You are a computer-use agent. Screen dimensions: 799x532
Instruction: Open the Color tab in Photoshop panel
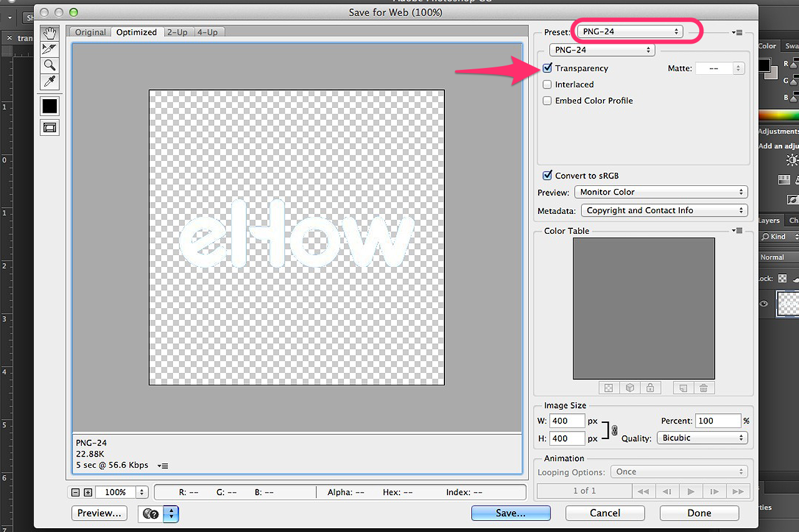(x=767, y=46)
